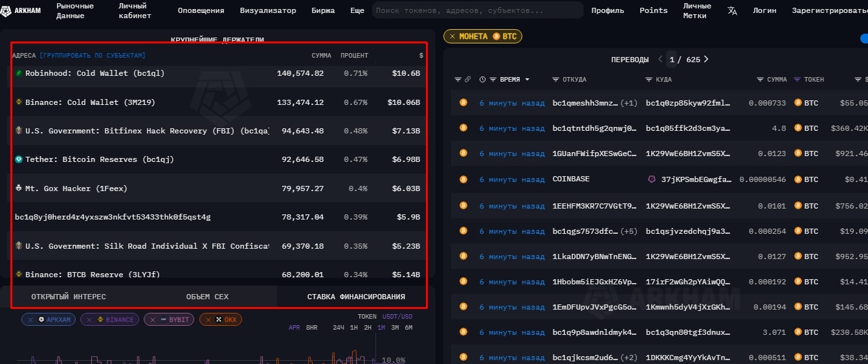This screenshot has height=364, width=868.
Task: Open Визуализатор page
Action: click(x=268, y=10)
